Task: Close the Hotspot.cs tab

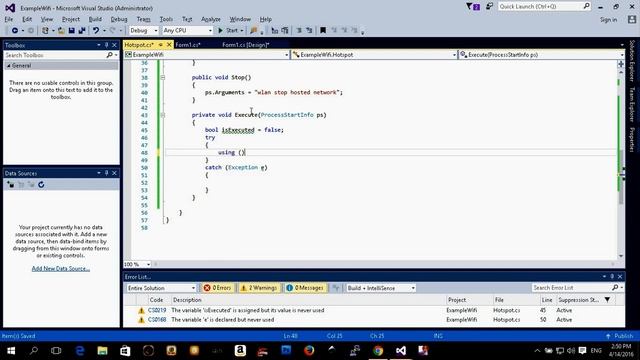Action: click(x=169, y=45)
